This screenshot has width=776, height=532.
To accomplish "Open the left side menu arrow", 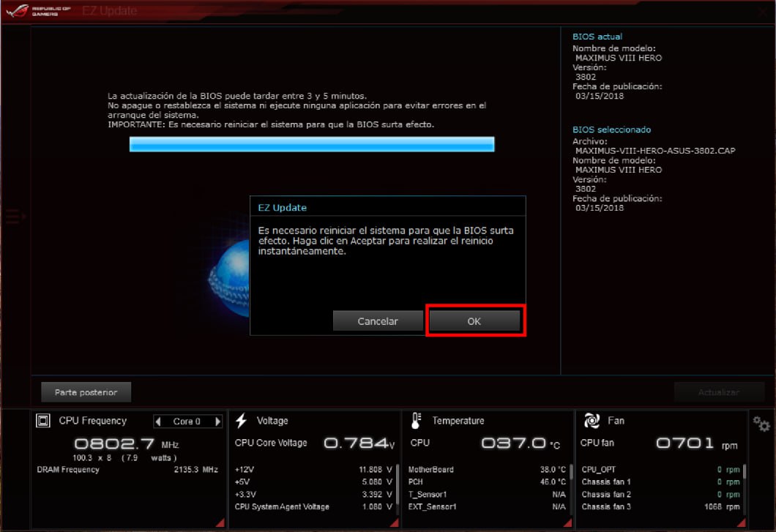I will pyautogui.click(x=15, y=217).
